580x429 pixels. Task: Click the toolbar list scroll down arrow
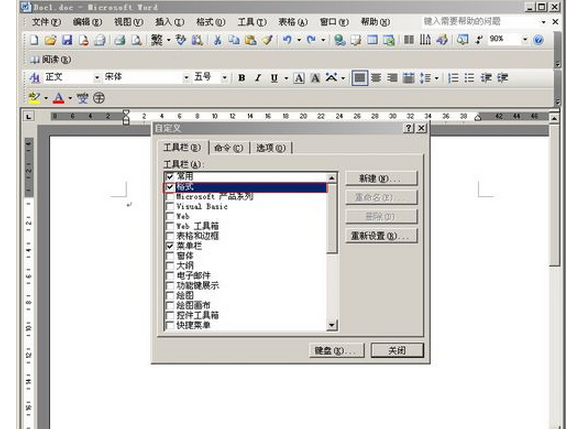[332, 325]
